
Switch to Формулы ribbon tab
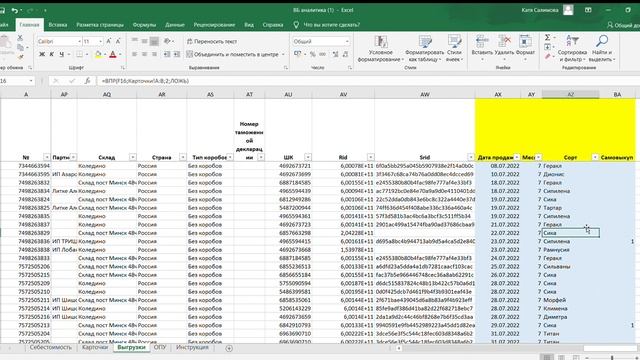click(x=144, y=25)
